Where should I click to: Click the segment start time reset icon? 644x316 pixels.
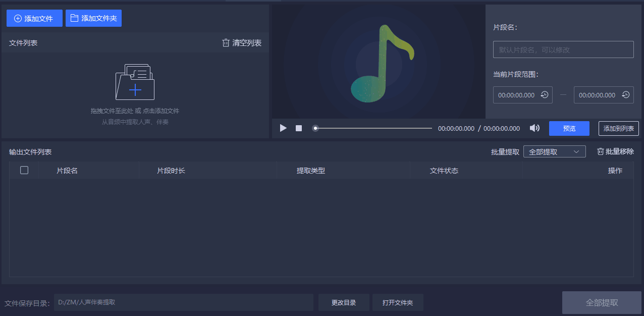(545, 95)
